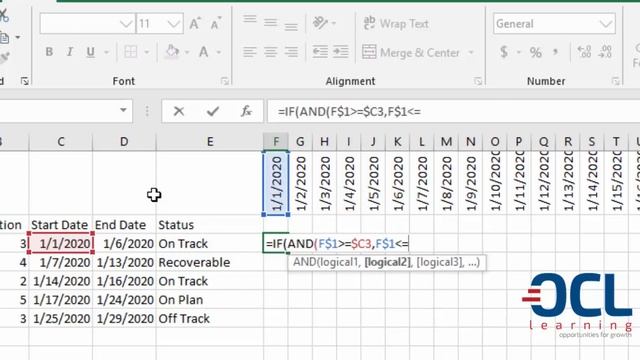The image size is (640, 360).
Task: Open Clipboard pane dialog launcher
Action: point(24,81)
